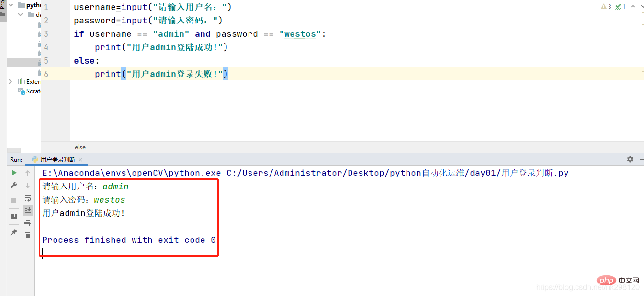Switch to the 用户登录判断 run tab
This screenshot has height=296, width=644.
tap(57, 160)
